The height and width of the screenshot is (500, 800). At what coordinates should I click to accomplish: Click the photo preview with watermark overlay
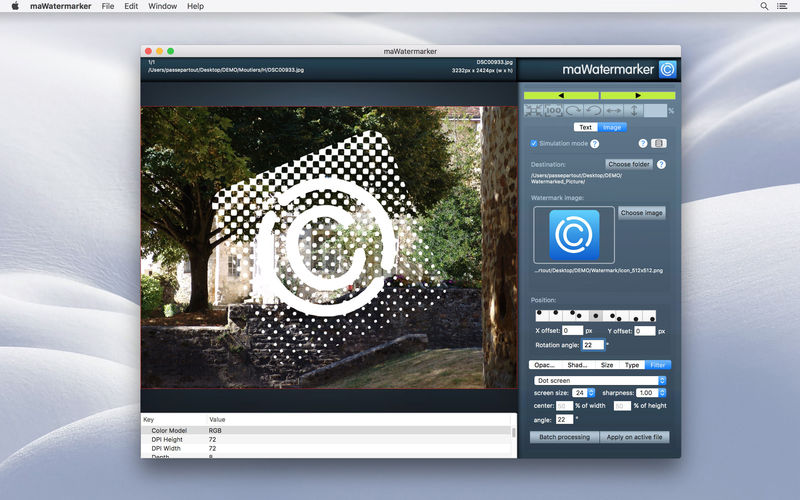[x=329, y=247]
